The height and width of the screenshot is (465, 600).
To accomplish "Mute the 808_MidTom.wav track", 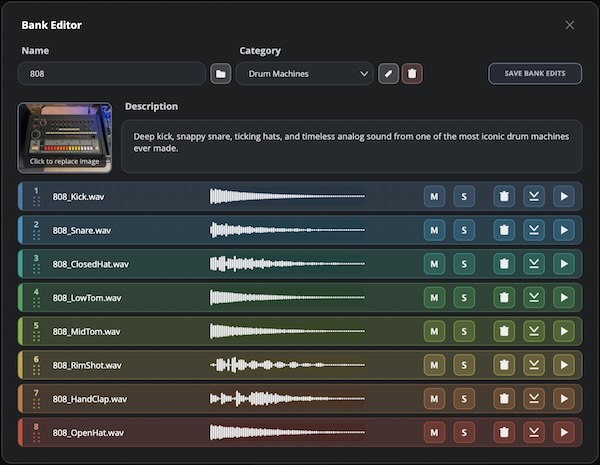I will click(434, 331).
